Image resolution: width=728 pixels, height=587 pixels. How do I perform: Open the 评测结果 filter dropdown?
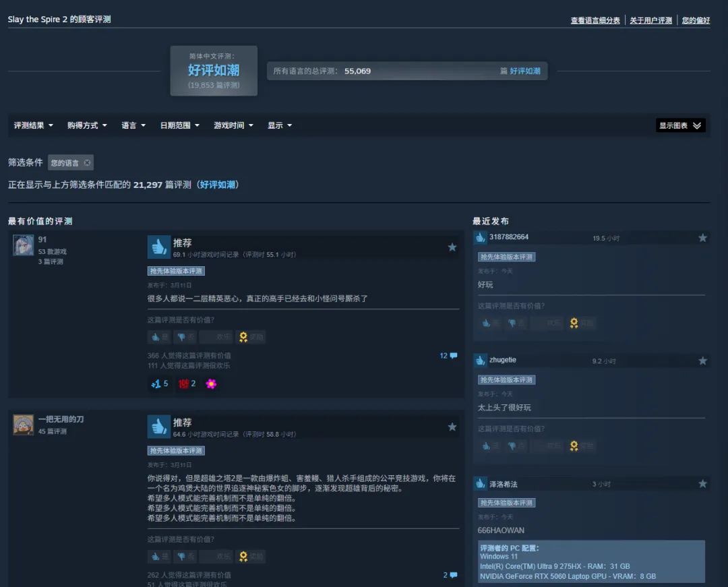tap(34, 125)
